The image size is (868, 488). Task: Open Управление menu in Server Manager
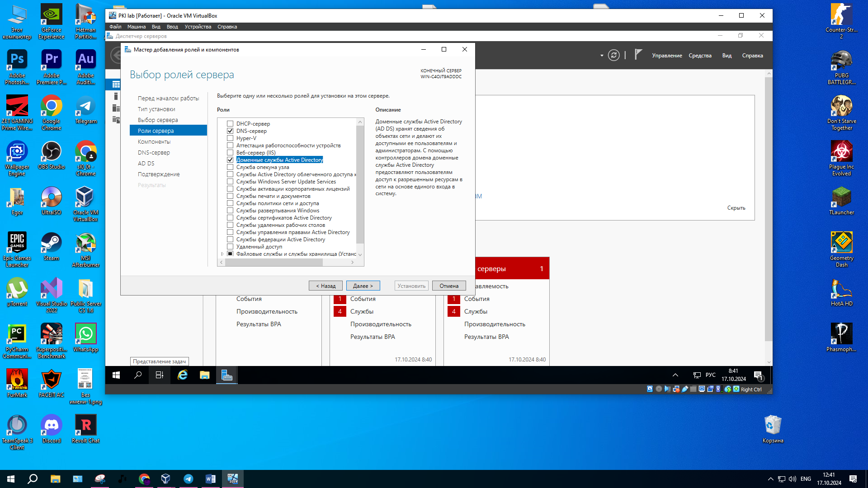coord(667,56)
